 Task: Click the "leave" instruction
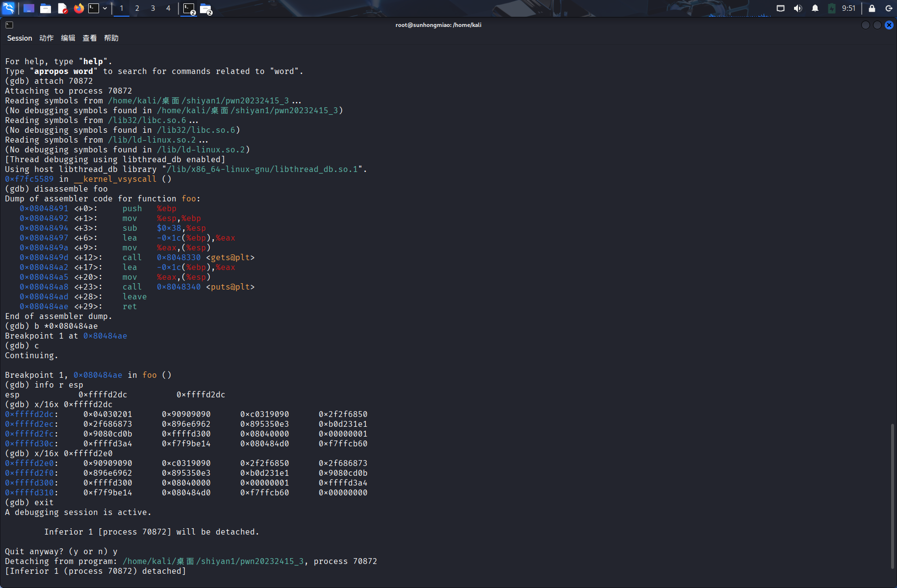135,296
